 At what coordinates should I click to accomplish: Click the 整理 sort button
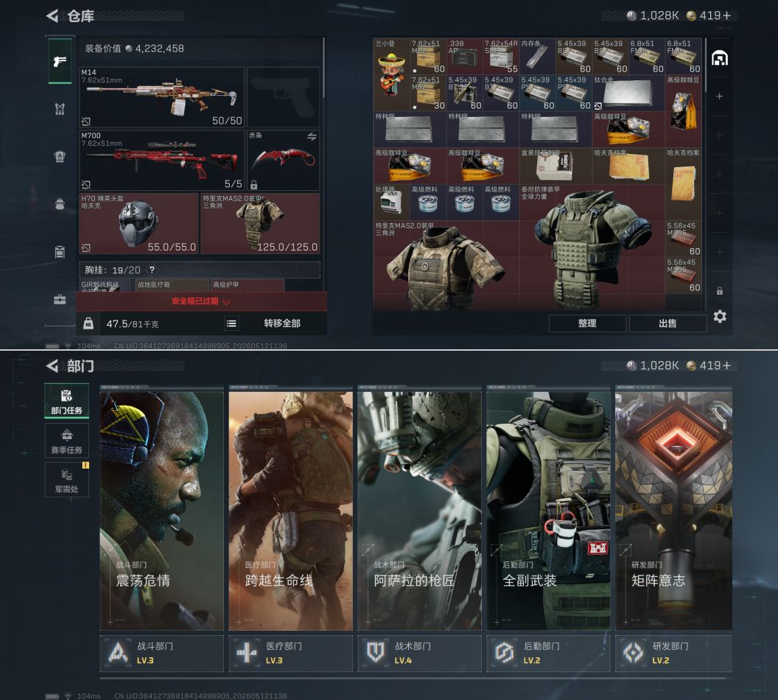(587, 323)
